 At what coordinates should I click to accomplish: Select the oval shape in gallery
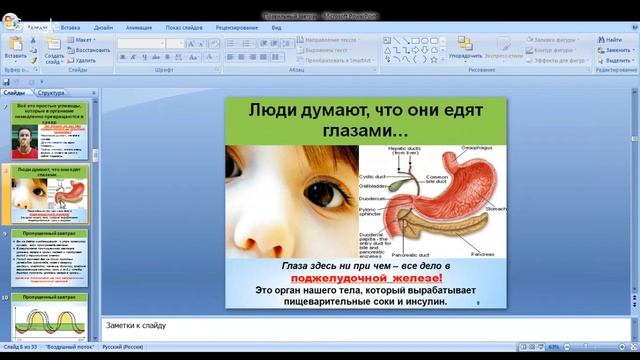click(x=425, y=40)
